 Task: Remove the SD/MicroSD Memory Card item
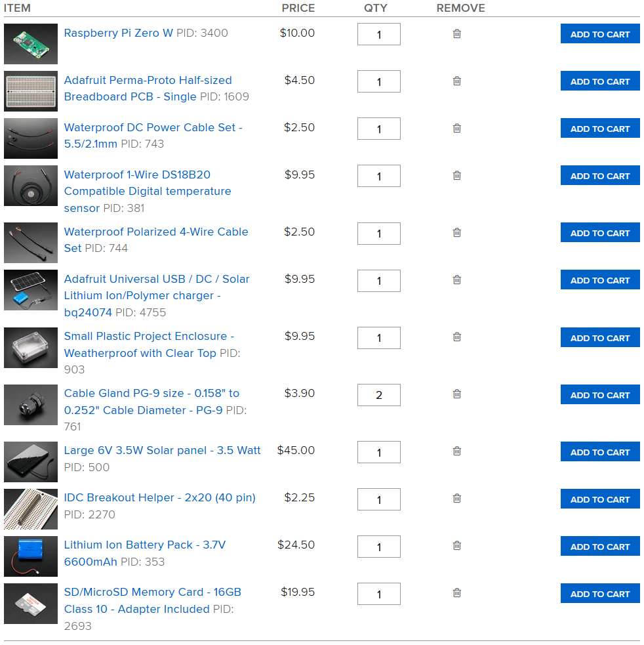pyautogui.click(x=456, y=593)
